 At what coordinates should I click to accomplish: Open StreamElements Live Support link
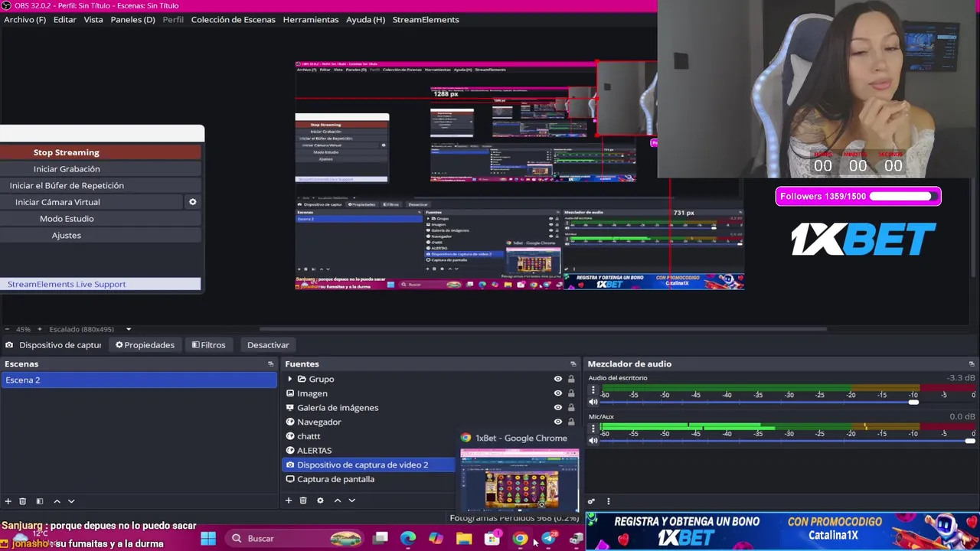tap(100, 284)
